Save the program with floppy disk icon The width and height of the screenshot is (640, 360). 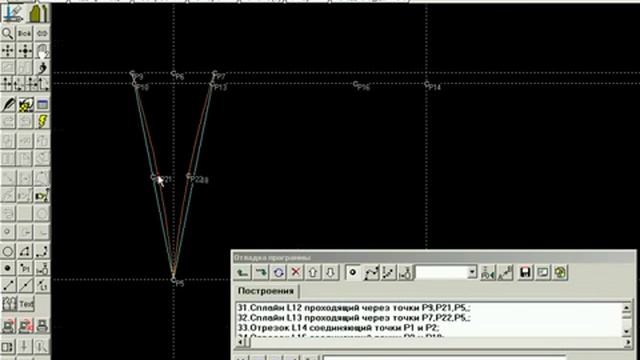pyautogui.click(x=525, y=272)
